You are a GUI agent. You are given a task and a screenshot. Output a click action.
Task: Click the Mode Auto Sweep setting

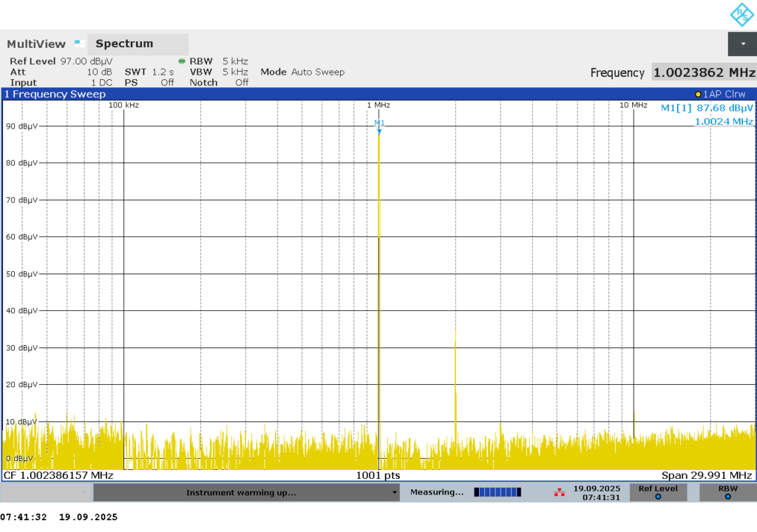pyautogui.click(x=302, y=72)
